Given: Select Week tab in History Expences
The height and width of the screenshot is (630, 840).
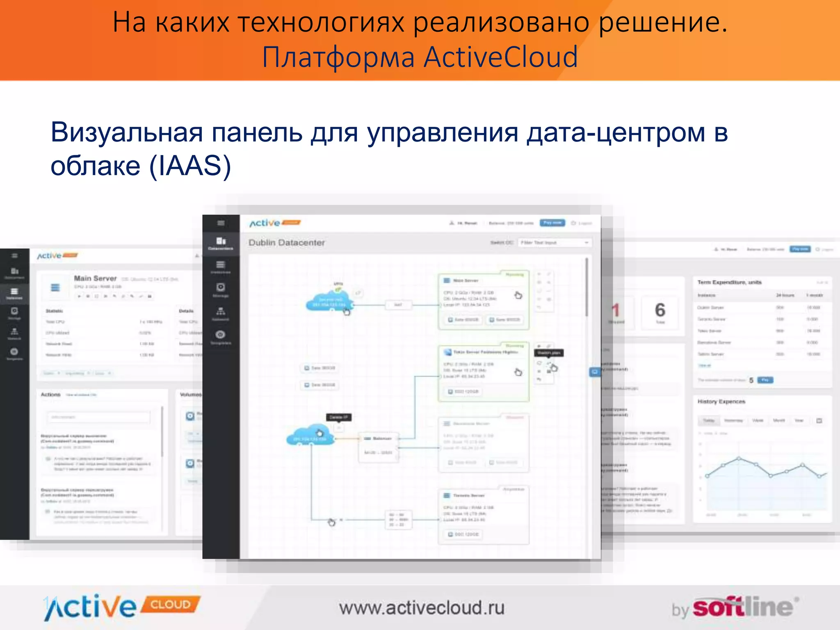Looking at the screenshot, I should click(x=758, y=420).
